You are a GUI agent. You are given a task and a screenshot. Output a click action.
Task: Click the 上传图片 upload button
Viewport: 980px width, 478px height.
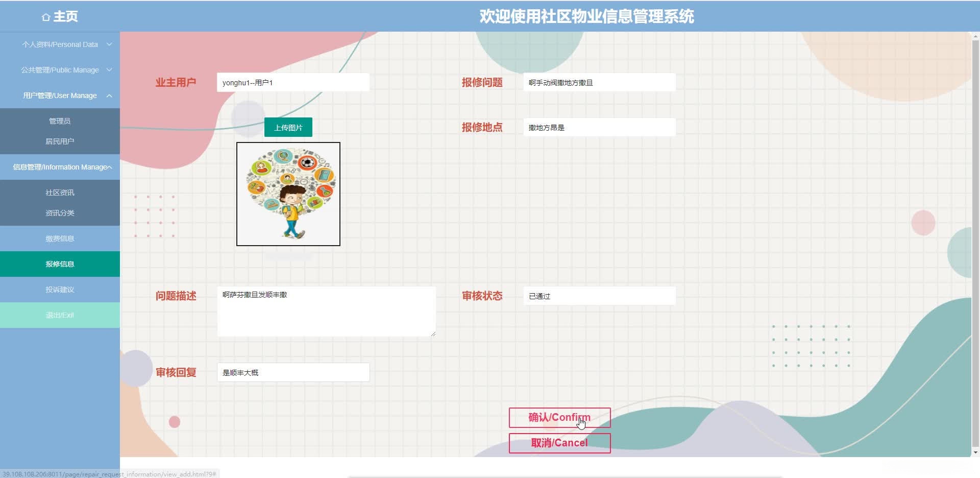point(288,127)
